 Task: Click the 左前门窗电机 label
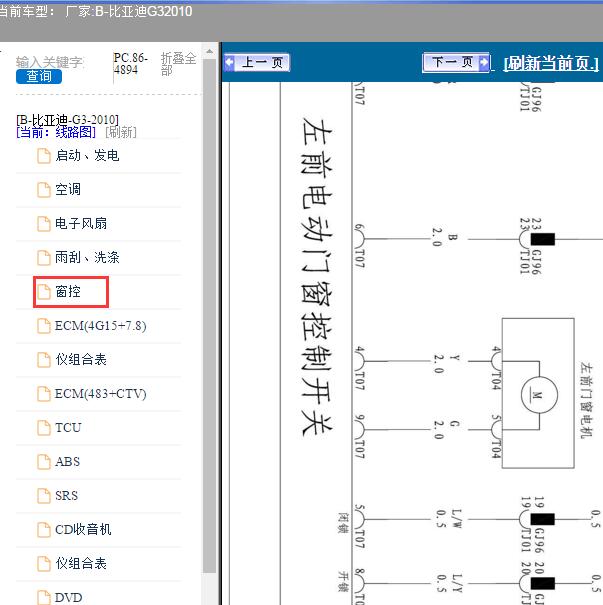(587, 400)
